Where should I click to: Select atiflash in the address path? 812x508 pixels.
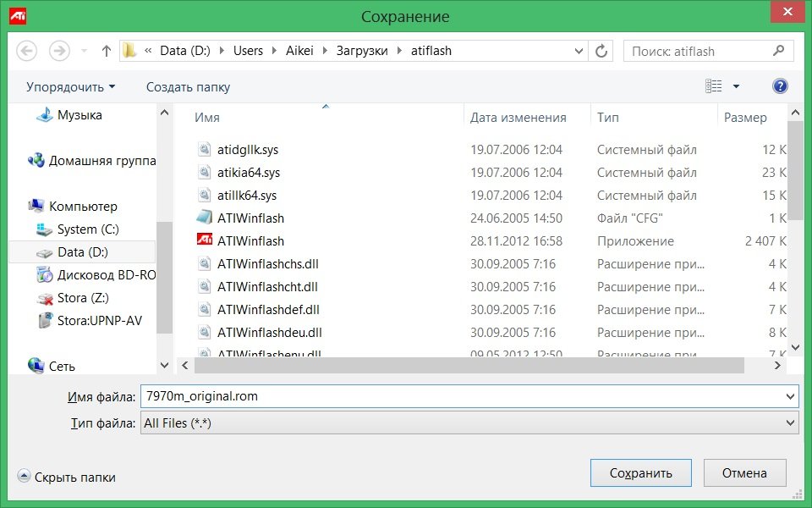point(431,51)
